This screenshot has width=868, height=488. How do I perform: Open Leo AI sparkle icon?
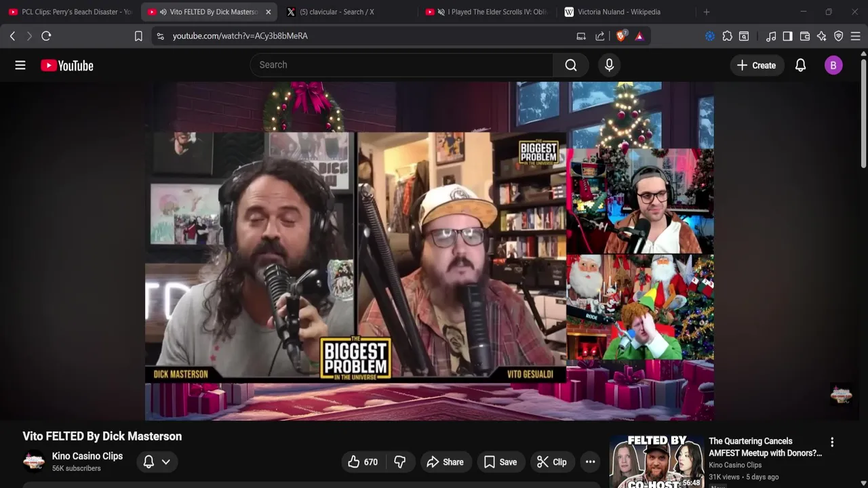(x=822, y=36)
